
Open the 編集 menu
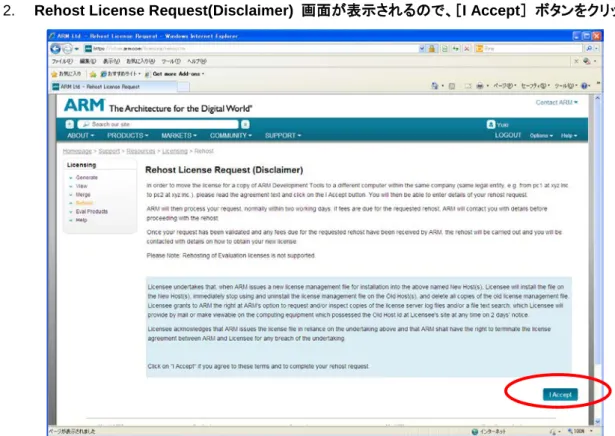87,61
